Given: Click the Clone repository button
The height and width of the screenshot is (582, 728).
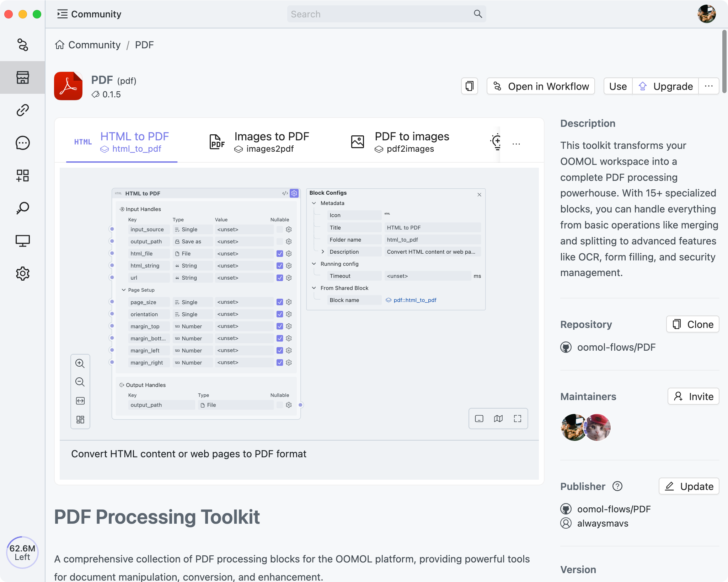Looking at the screenshot, I should 692,324.
